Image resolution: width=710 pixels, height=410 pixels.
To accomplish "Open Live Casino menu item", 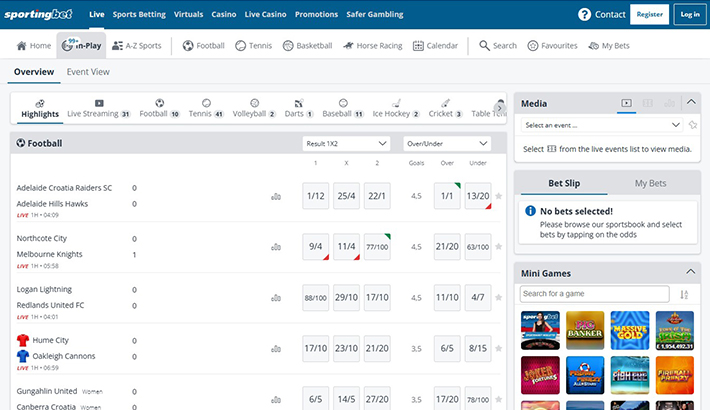I will 265,14.
